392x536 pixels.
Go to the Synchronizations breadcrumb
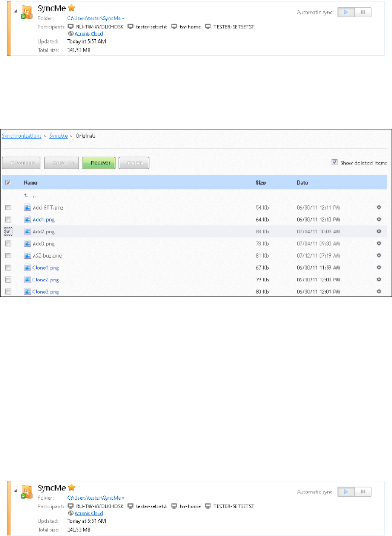point(21,136)
